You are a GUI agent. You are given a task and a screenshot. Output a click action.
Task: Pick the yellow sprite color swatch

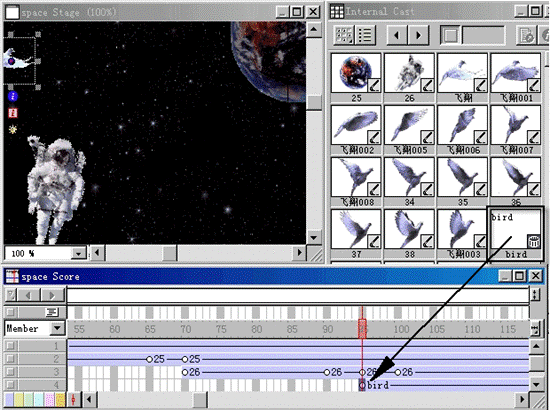click(19, 399)
